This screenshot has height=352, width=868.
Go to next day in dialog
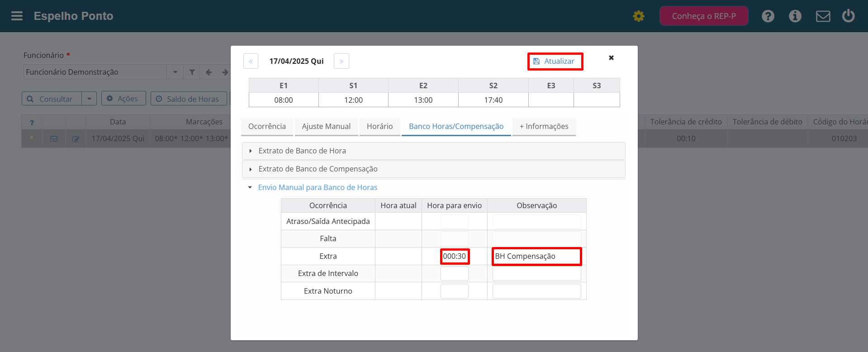[342, 61]
